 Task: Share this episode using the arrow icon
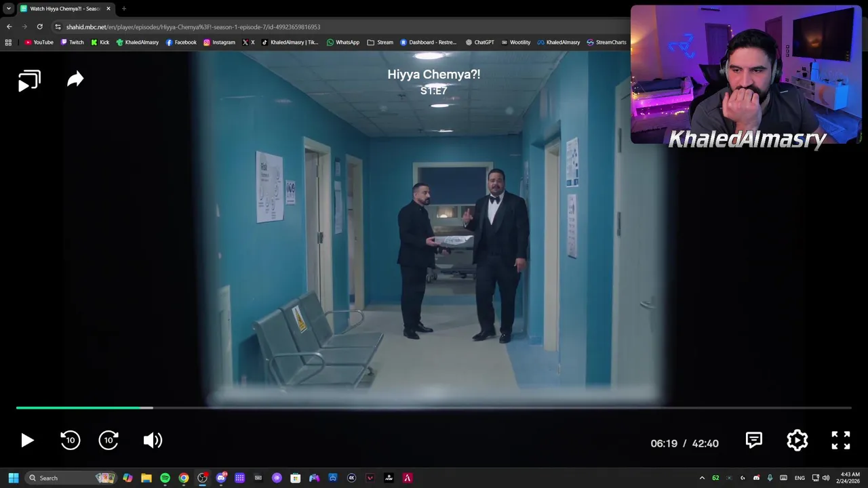[75, 79]
